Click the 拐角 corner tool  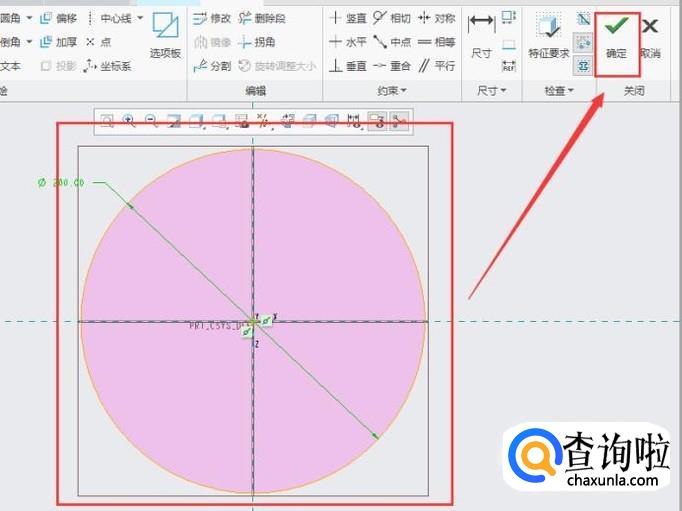pyautogui.click(x=257, y=42)
